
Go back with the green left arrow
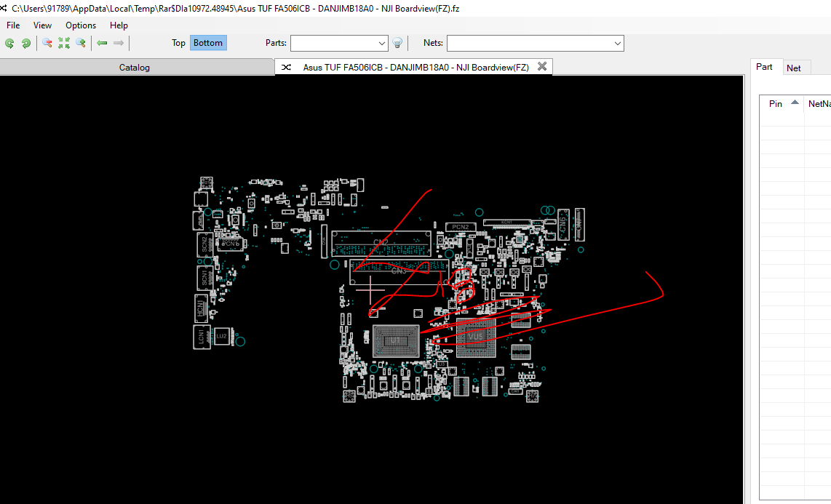click(x=103, y=44)
